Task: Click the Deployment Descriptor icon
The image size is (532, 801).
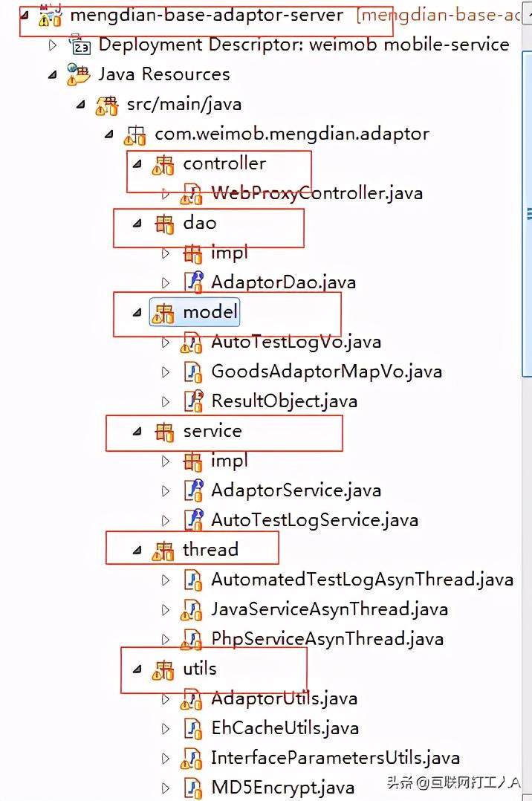Action: coord(80,45)
